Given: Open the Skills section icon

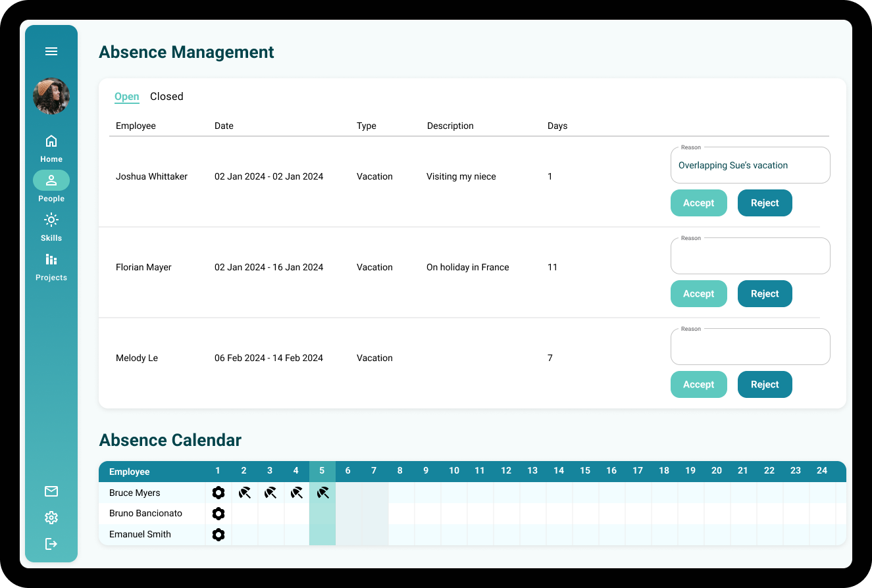Looking at the screenshot, I should click(x=51, y=220).
